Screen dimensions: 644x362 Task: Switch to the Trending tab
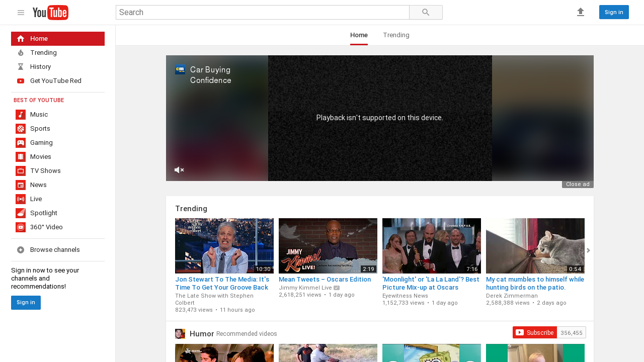click(396, 35)
